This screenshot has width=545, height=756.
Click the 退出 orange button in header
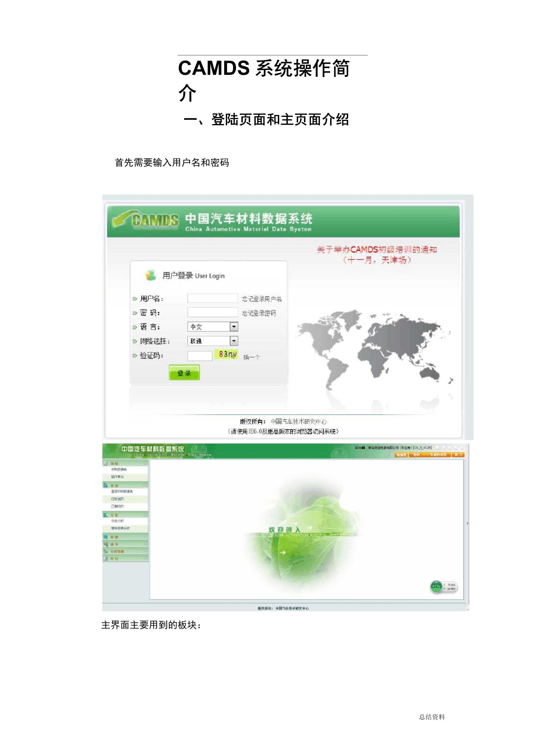[x=458, y=455]
